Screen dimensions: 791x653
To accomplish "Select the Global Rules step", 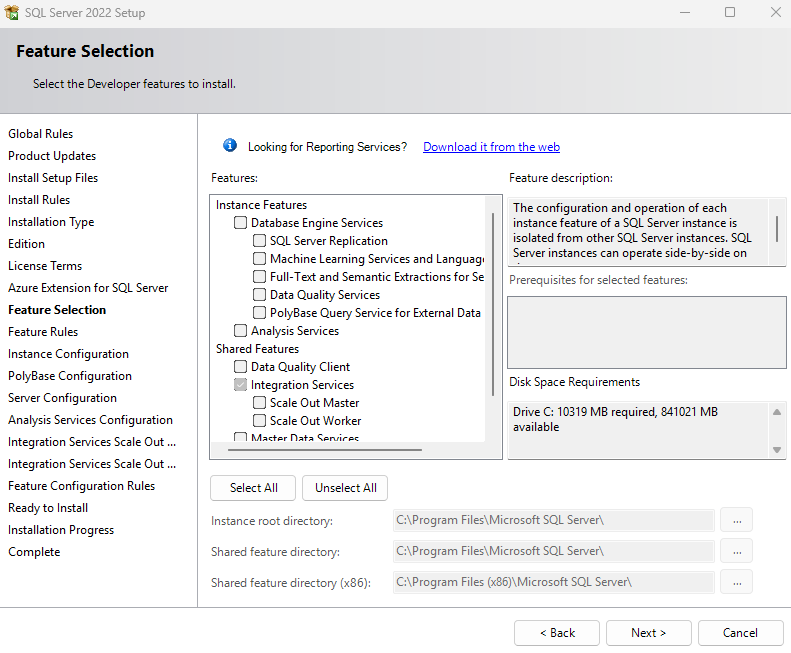I will click(x=40, y=134).
